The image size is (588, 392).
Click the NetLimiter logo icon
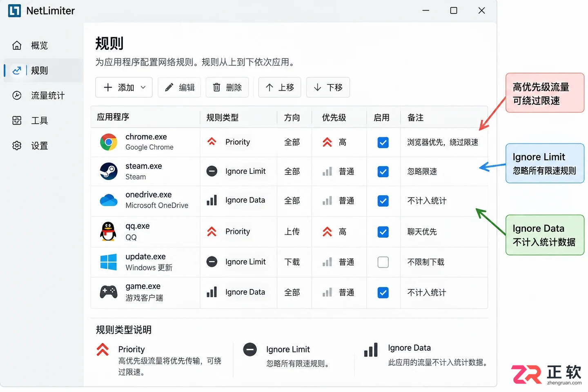(x=14, y=11)
